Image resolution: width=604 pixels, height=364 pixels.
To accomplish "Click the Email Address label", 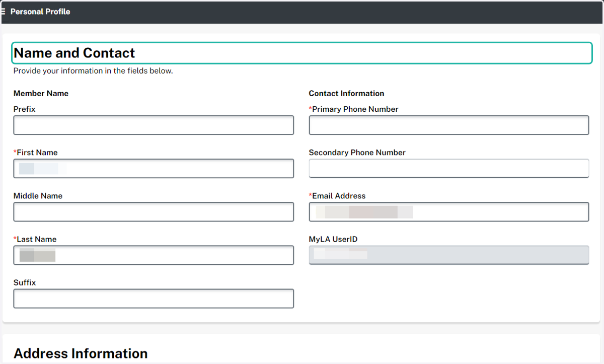I will click(x=337, y=196).
